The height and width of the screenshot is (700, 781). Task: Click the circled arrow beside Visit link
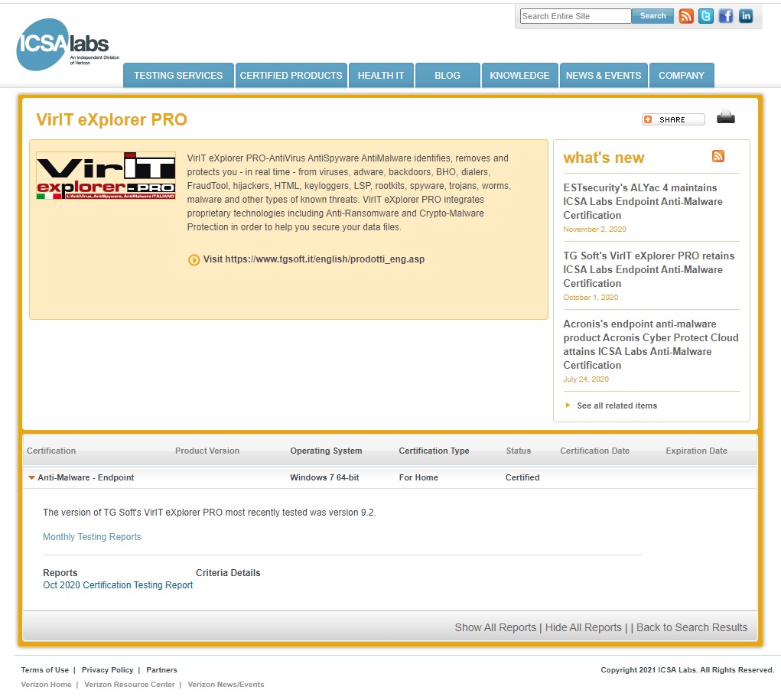pyautogui.click(x=194, y=260)
